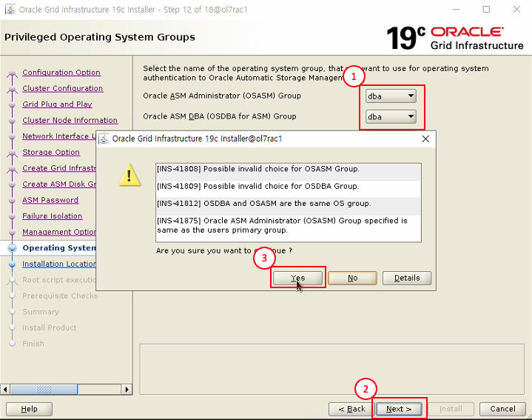
Task: Go to ASM Password step
Action: (50, 200)
